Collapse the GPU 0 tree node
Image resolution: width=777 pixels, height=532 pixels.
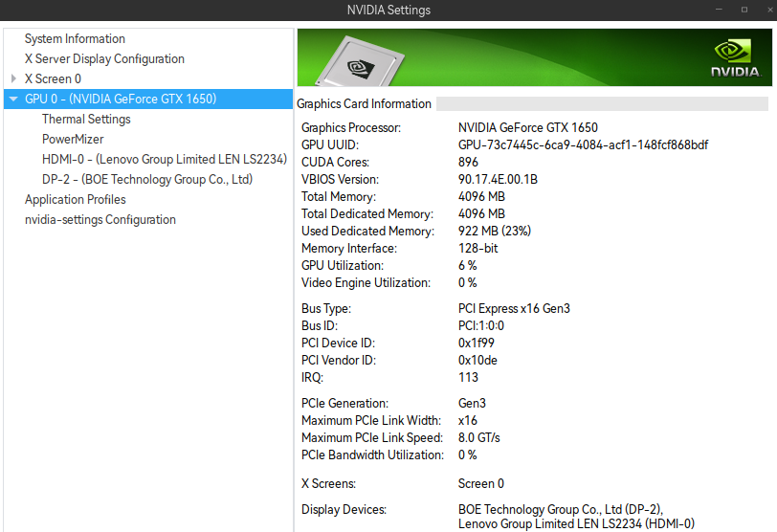(x=12, y=99)
